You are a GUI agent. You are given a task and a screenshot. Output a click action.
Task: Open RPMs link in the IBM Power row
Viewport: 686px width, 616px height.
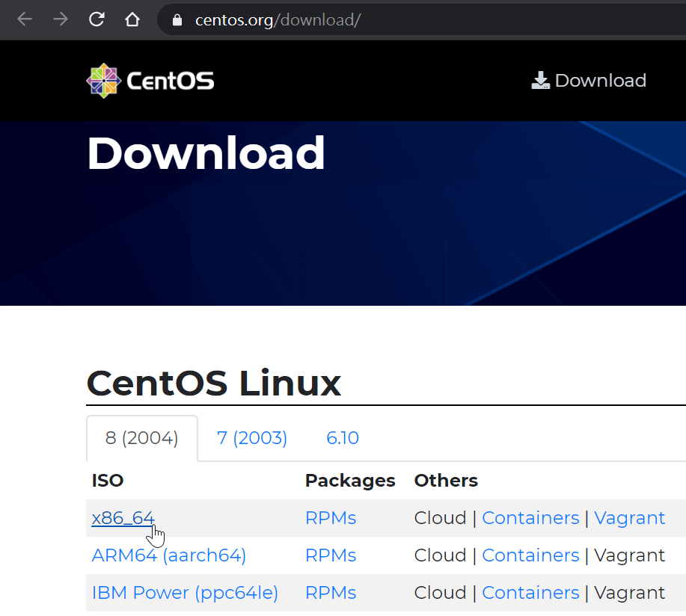coord(331,593)
